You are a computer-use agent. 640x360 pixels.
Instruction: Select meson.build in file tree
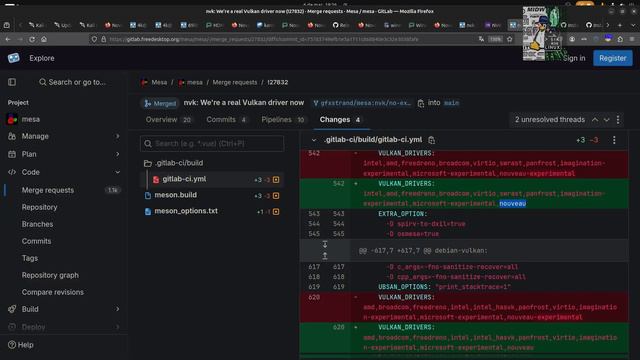pyautogui.click(x=212, y=195)
